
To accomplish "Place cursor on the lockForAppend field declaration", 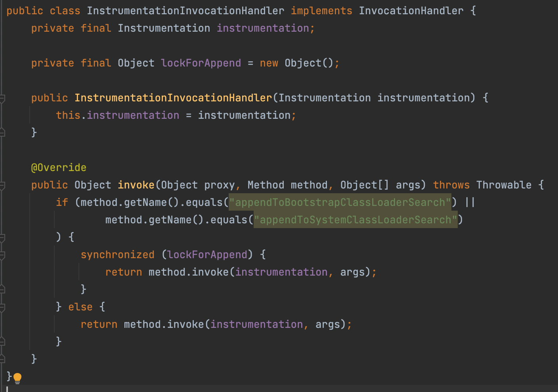I will tap(201, 63).
